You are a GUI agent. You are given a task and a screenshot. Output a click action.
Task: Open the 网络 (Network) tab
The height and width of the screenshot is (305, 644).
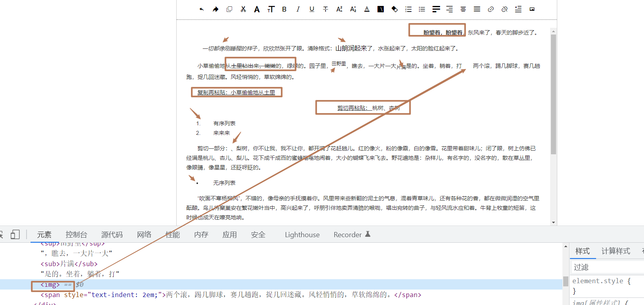144,235
